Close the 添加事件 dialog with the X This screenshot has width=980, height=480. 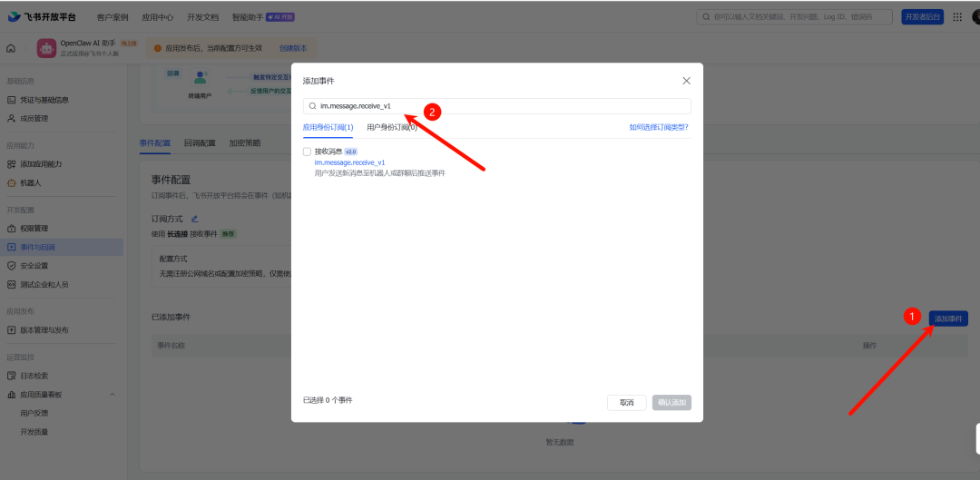point(686,81)
